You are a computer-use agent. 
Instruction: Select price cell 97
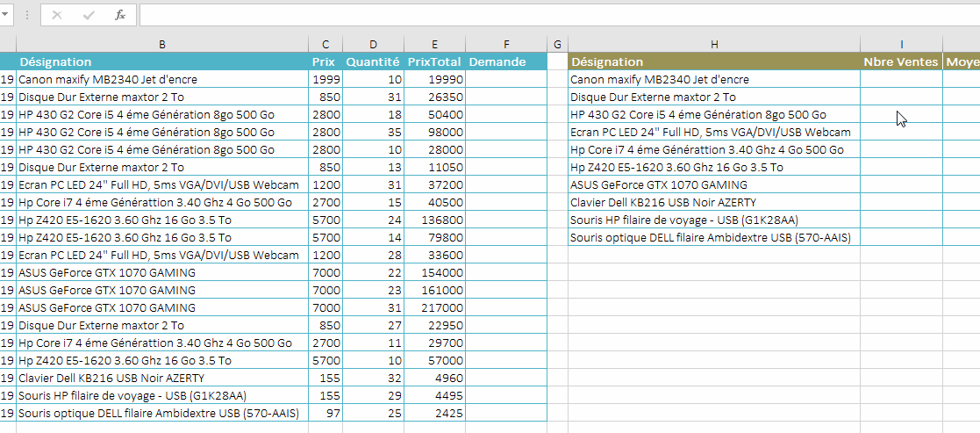point(325,413)
